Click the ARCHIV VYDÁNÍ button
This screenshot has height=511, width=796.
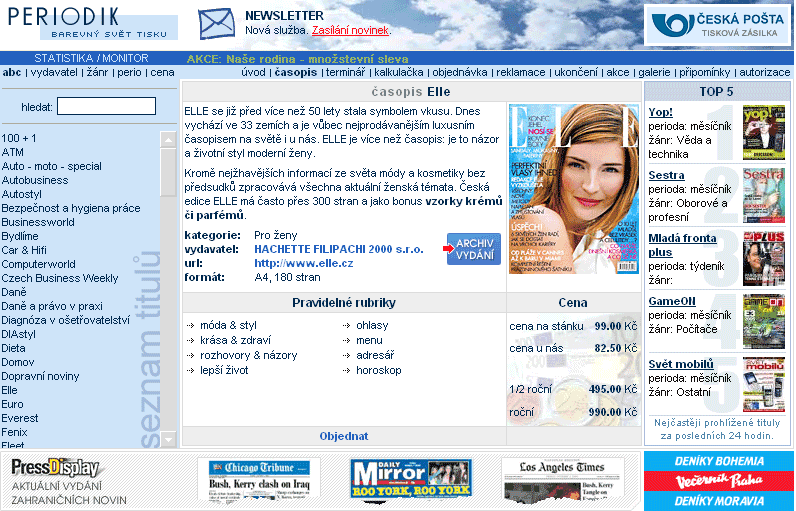click(x=473, y=249)
